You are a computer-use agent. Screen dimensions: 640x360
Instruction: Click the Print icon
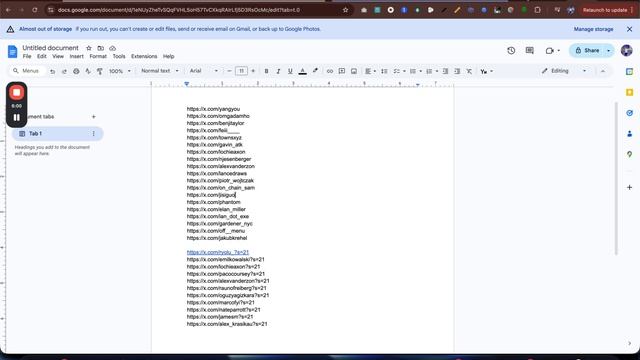pyautogui.click(x=76, y=71)
